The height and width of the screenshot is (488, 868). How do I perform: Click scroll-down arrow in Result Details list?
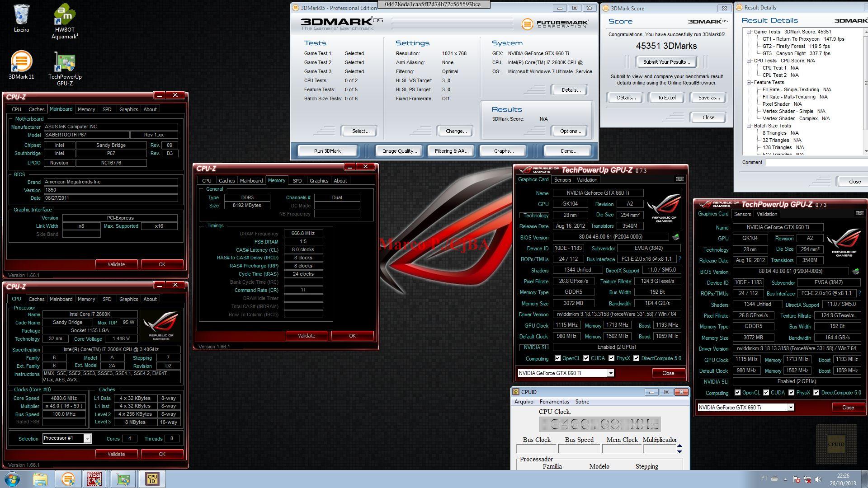(x=866, y=151)
